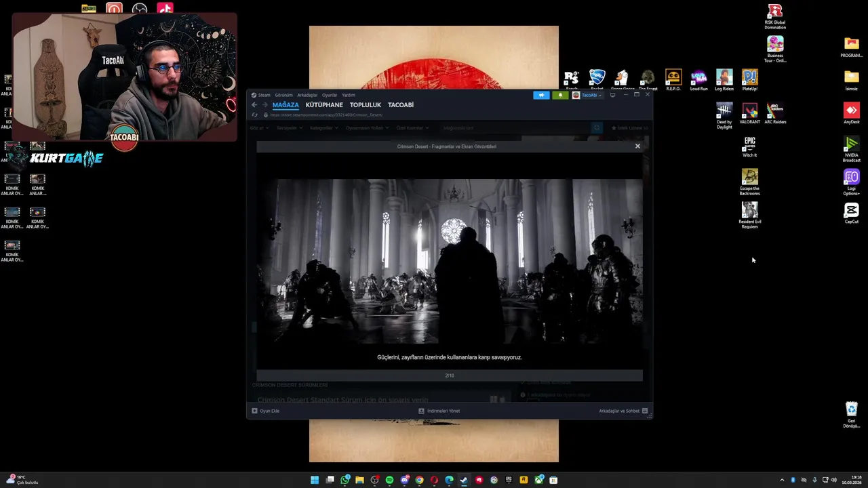The image size is (868, 488).
Task: Open İndirmeleri Yönet downloads manager
Action: point(439,411)
